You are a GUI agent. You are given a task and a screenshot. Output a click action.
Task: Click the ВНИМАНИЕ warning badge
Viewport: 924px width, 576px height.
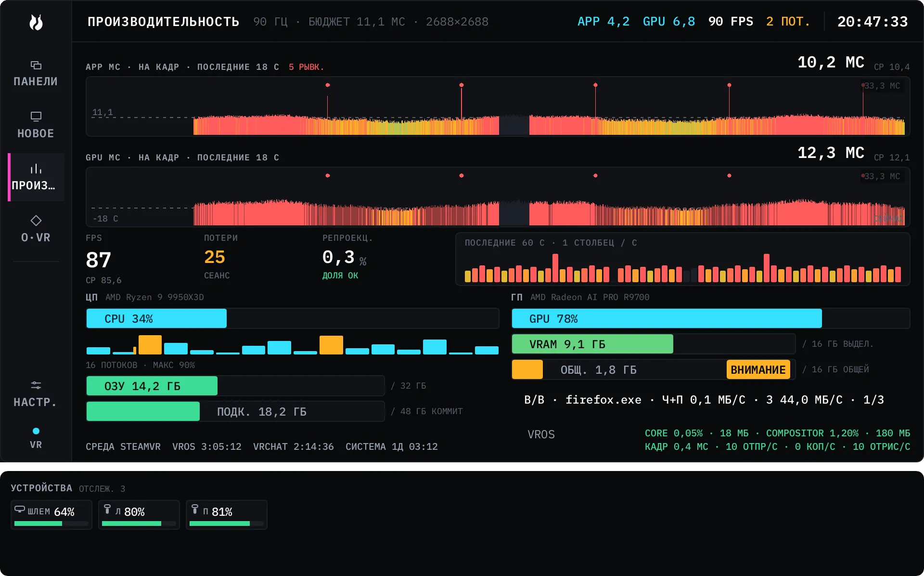758,370
